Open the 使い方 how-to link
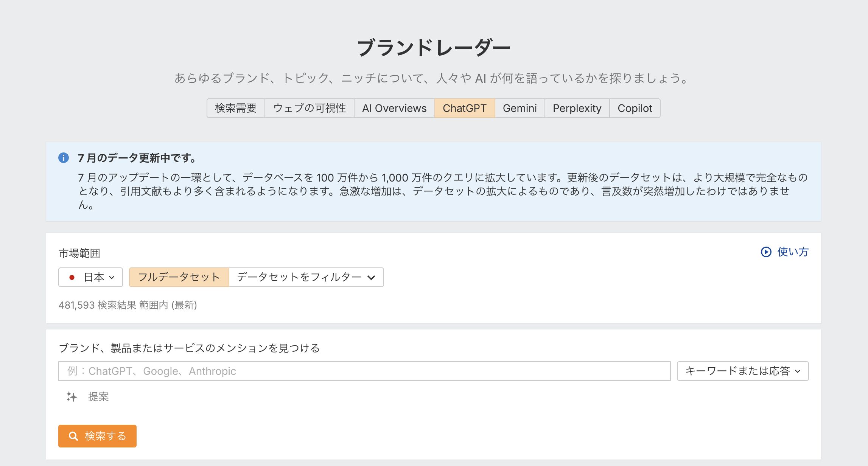 pyautogui.click(x=792, y=252)
